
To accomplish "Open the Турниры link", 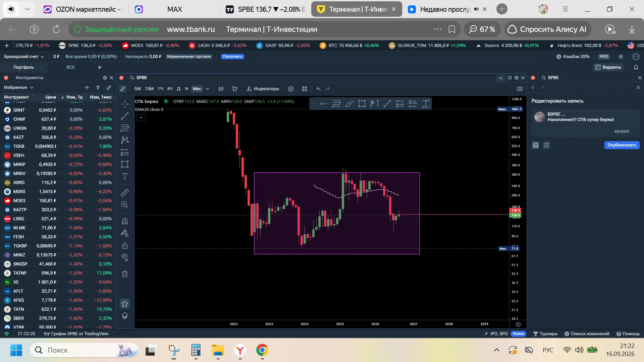I will pyautogui.click(x=545, y=334).
